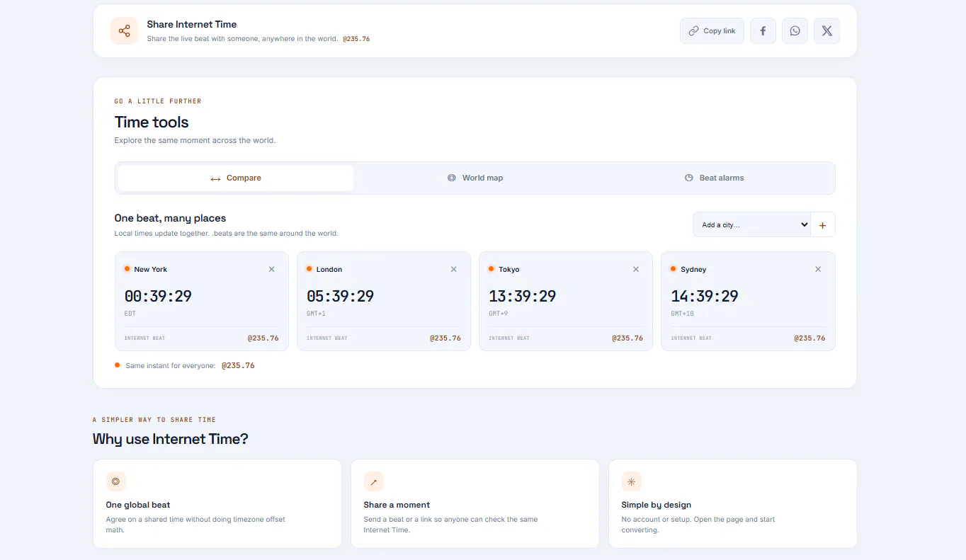This screenshot has width=966, height=560.
Task: Switch to the World map tab
Action: click(475, 178)
